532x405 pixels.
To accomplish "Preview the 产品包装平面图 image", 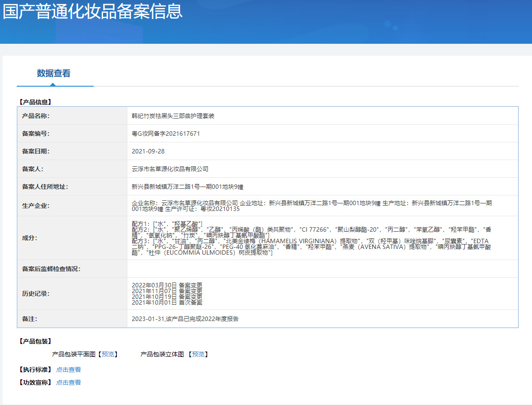I will pos(108,354).
